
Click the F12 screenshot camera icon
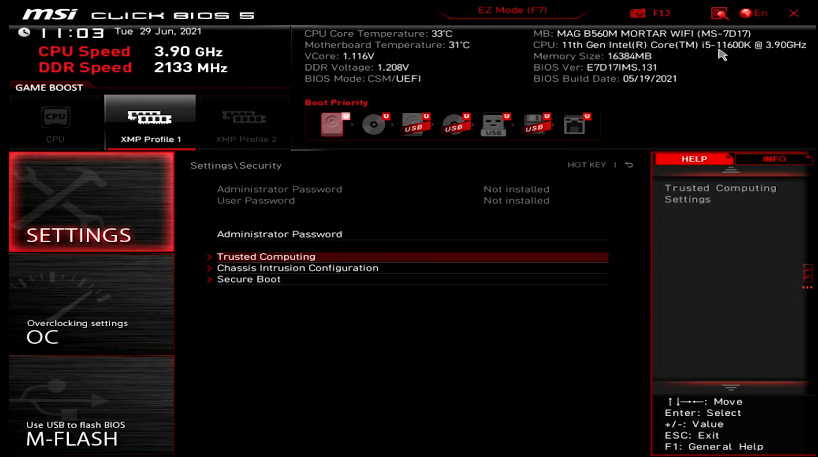point(638,14)
